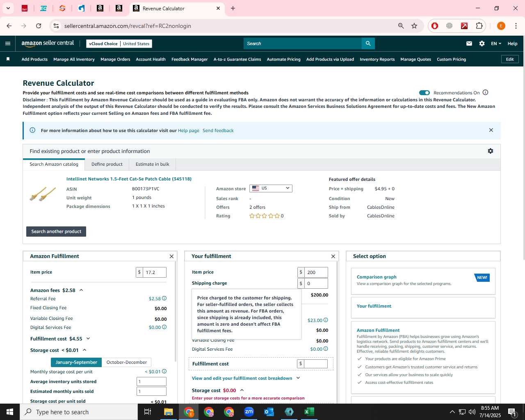The height and width of the screenshot is (420, 525).
Task: Open Feedback Manager menu item
Action: click(x=189, y=59)
